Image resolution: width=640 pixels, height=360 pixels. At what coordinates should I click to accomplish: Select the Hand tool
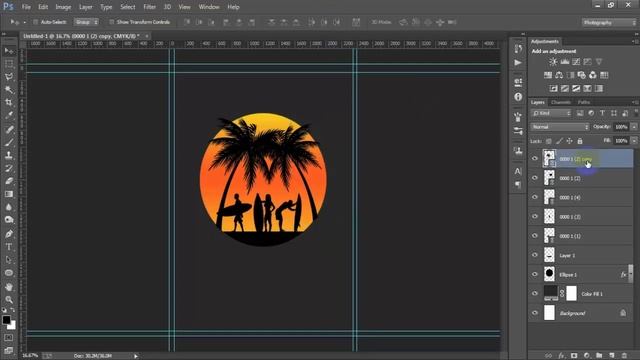click(x=9, y=287)
